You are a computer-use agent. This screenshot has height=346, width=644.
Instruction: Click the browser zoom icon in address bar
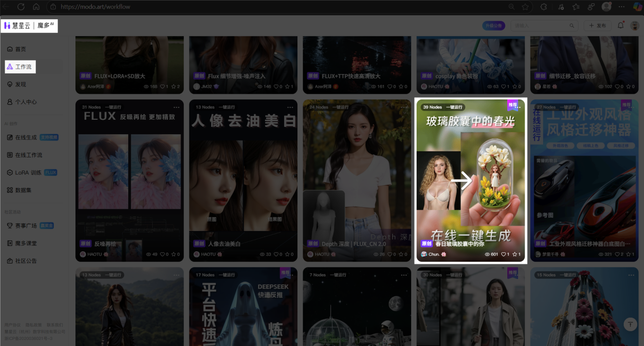[x=512, y=7]
